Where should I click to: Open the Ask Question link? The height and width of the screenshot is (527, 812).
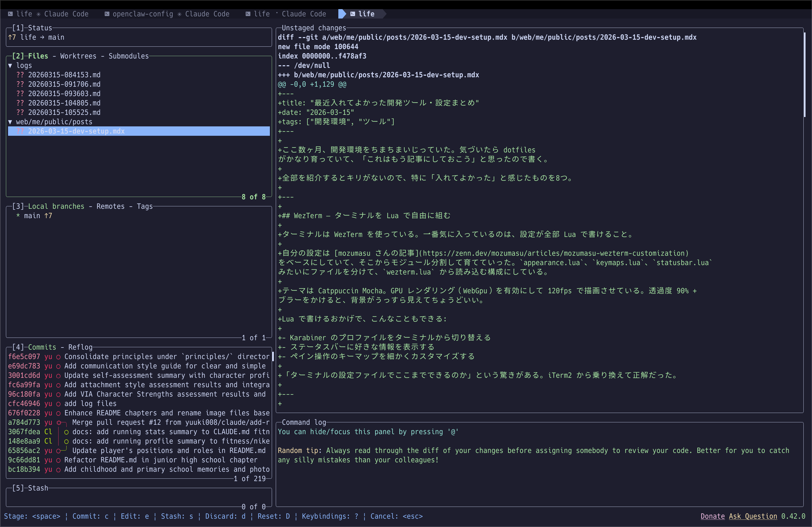(753, 516)
